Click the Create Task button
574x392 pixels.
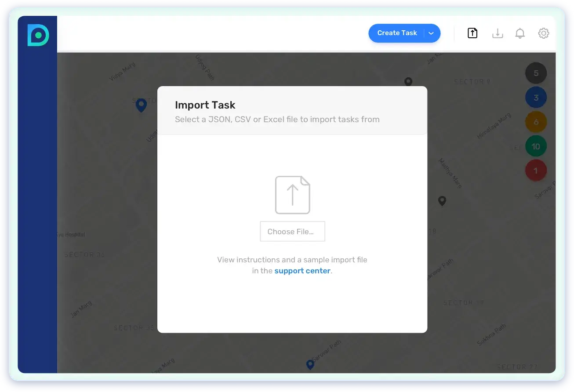pos(396,33)
